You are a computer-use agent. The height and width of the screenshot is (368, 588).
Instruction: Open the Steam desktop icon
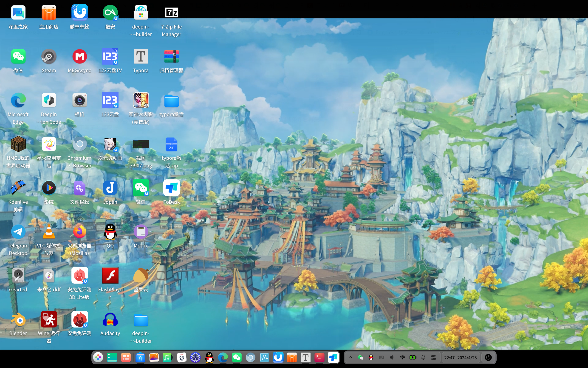(49, 57)
